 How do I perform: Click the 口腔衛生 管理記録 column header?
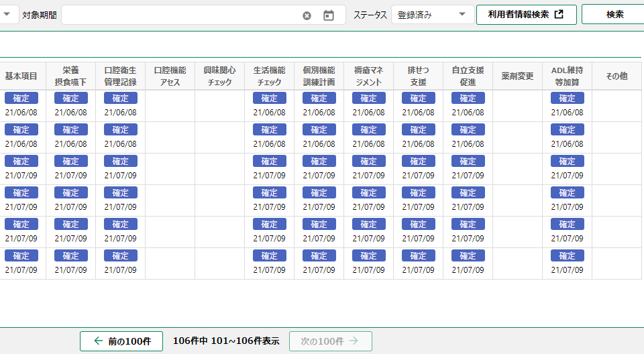pos(120,76)
